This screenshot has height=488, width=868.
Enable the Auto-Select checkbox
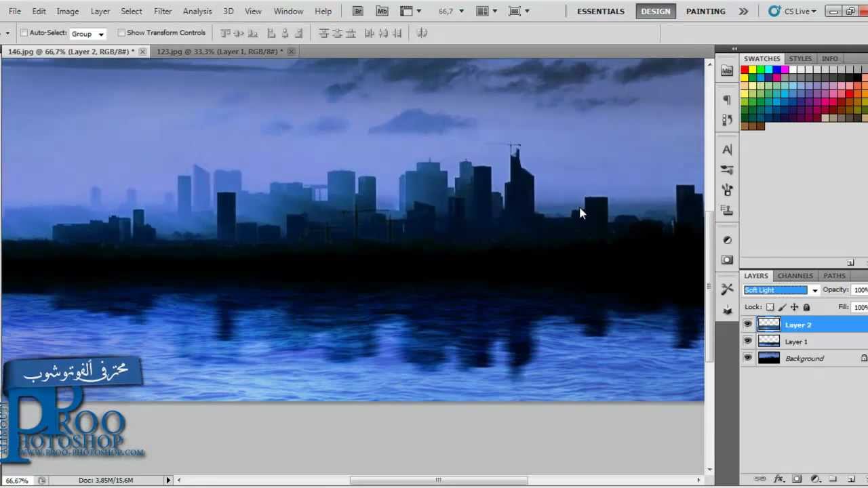point(24,33)
